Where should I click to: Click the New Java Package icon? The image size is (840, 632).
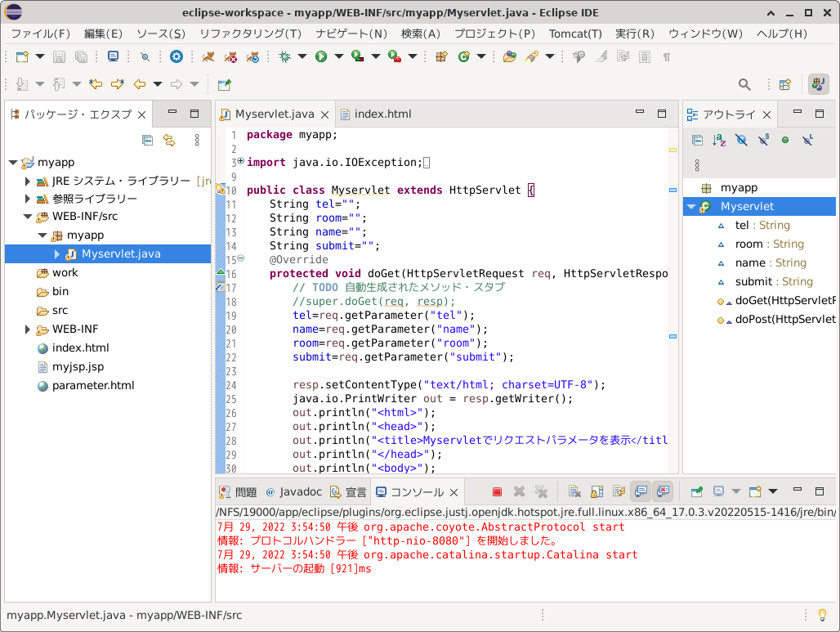click(441, 56)
